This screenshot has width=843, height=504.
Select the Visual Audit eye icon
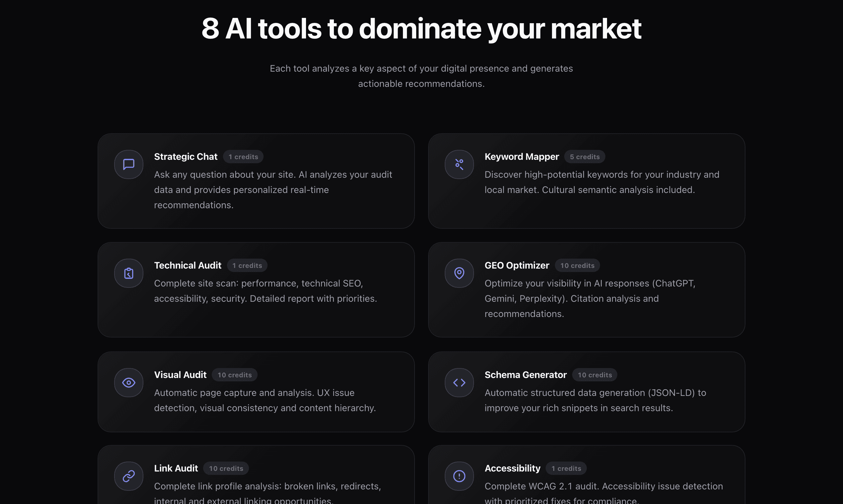[x=128, y=382]
